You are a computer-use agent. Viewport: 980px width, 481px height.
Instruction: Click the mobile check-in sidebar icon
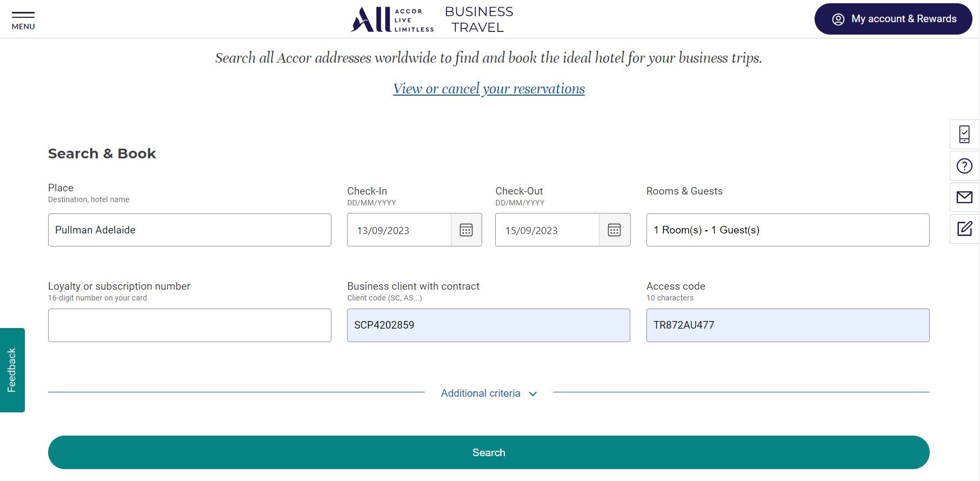click(964, 135)
